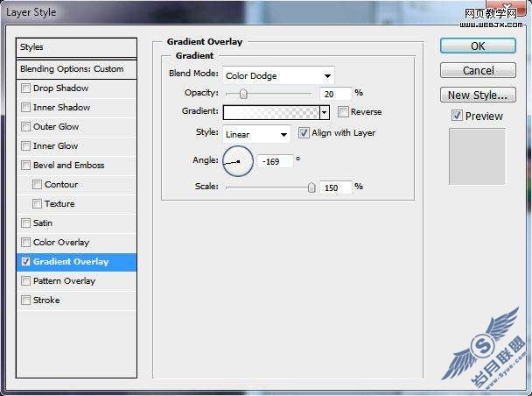The width and height of the screenshot is (532, 396).
Task: Open the gradient swatch editor
Action: (x=271, y=112)
